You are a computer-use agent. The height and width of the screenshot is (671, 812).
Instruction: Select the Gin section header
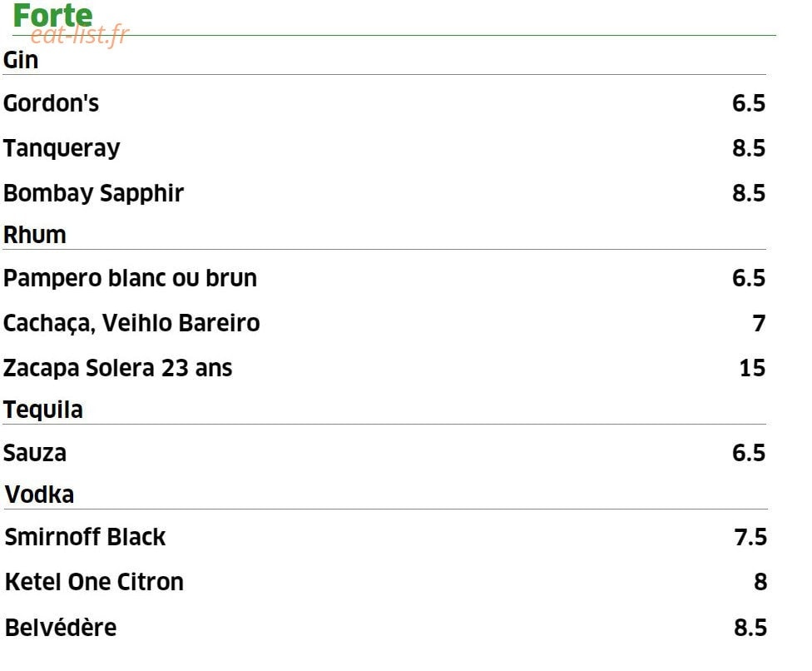coord(21,60)
